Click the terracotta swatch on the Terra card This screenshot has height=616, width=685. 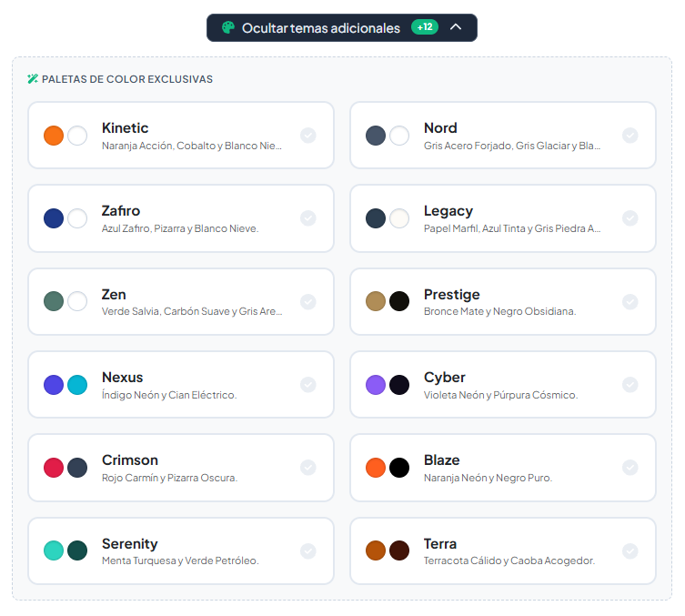[x=376, y=550]
